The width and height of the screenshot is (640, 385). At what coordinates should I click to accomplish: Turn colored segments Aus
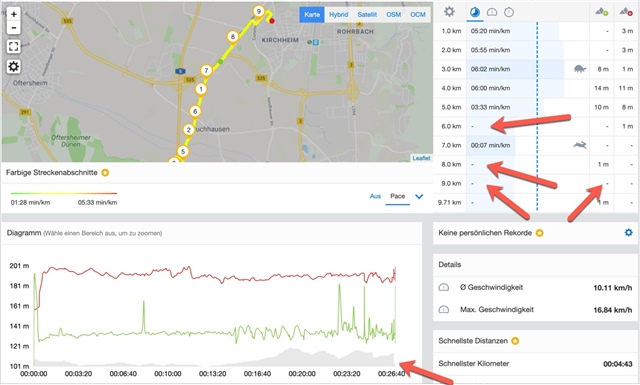375,196
